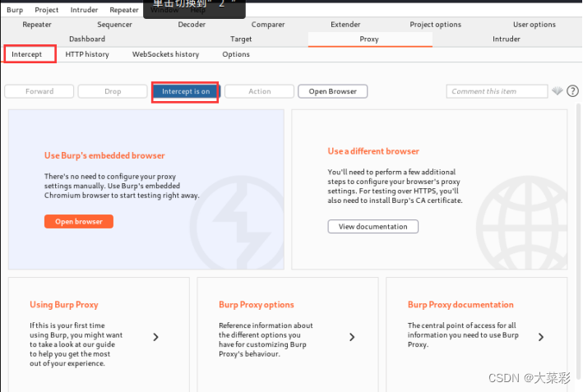Open Burp Proxy options chevron arrow
583x392 pixels.
[352, 337]
